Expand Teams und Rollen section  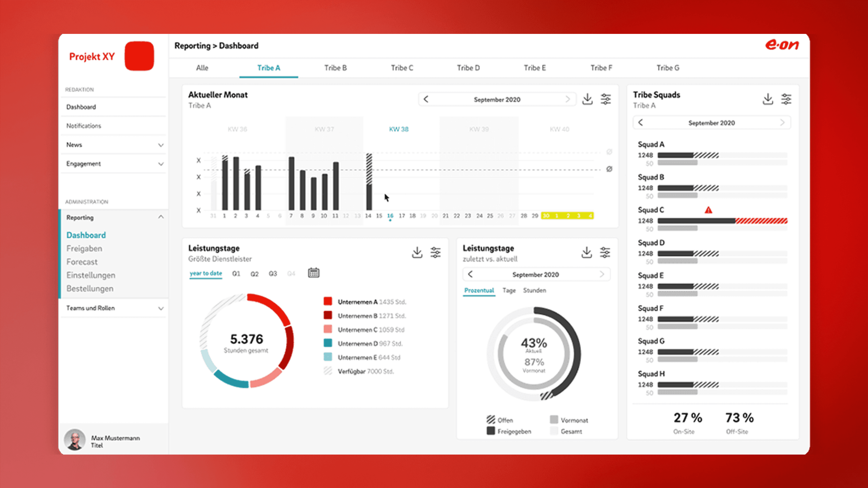161,308
